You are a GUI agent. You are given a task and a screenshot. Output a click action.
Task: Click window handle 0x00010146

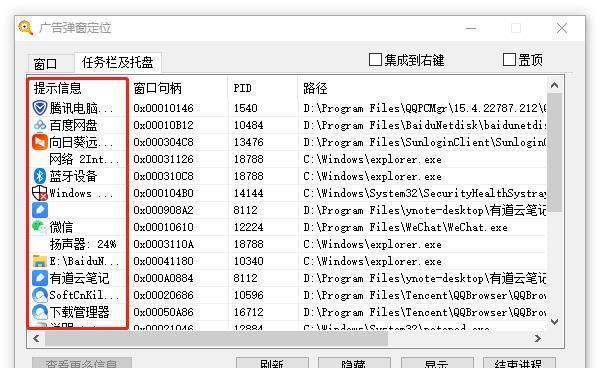[164, 108]
